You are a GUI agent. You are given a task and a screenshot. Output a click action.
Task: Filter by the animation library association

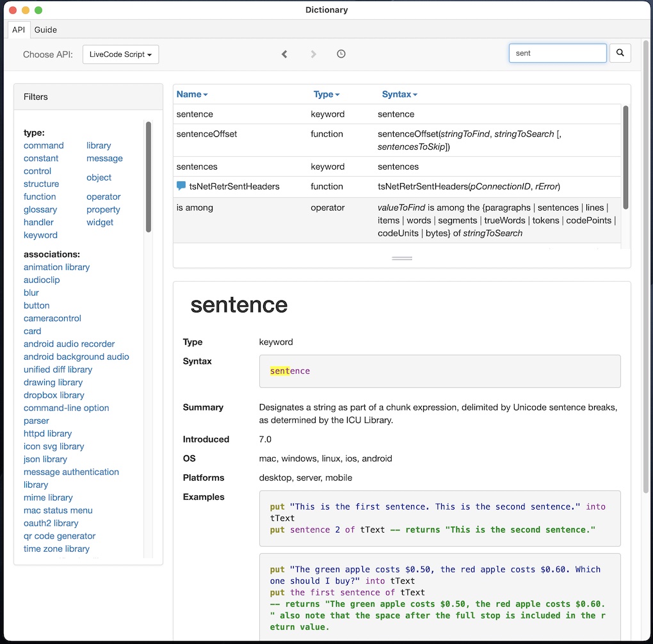tap(56, 267)
